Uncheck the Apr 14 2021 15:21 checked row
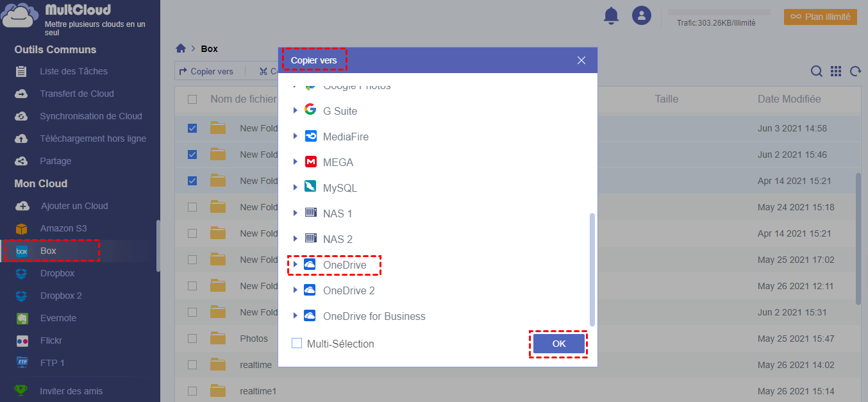The image size is (868, 402). pyautogui.click(x=192, y=181)
